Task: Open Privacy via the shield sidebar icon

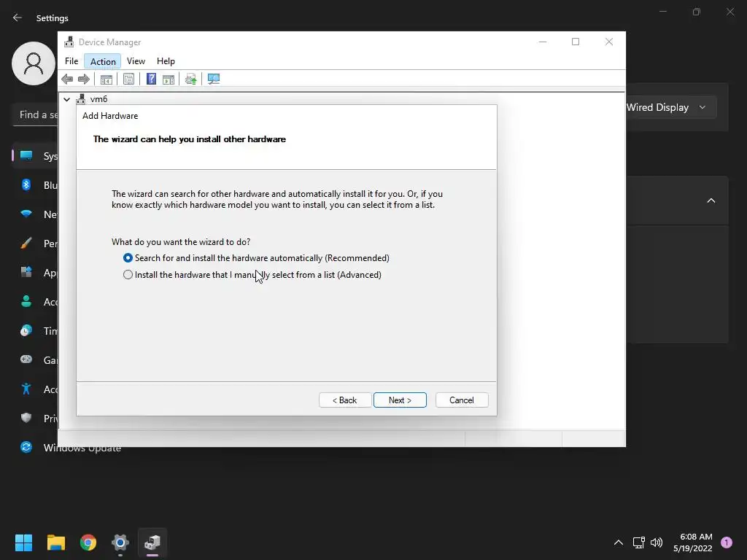Action: point(26,418)
